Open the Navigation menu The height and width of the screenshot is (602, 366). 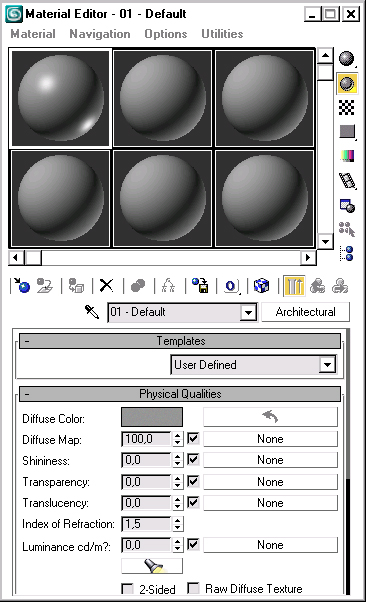click(100, 34)
